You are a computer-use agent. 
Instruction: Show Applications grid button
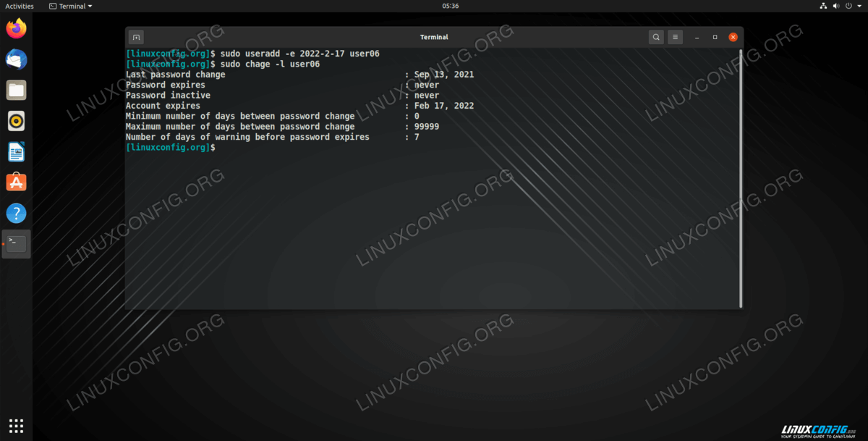tap(16, 425)
